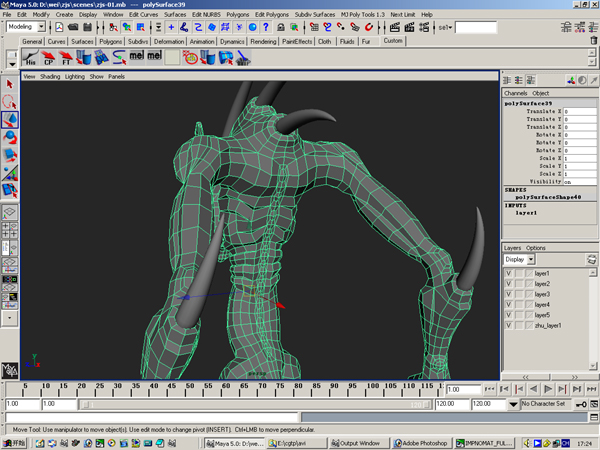
Task: Play animation backwards button
Action: [x=533, y=389]
